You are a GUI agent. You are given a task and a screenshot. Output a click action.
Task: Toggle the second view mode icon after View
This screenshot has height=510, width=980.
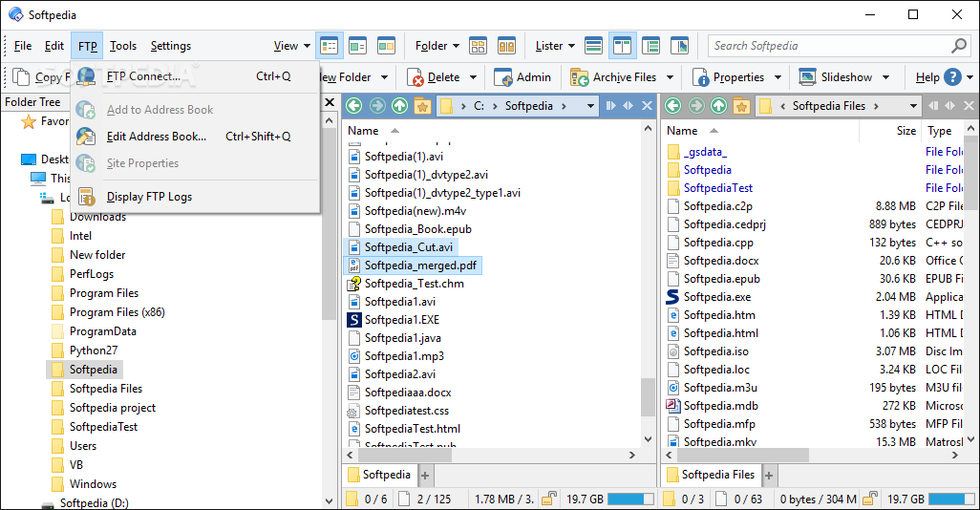(357, 46)
